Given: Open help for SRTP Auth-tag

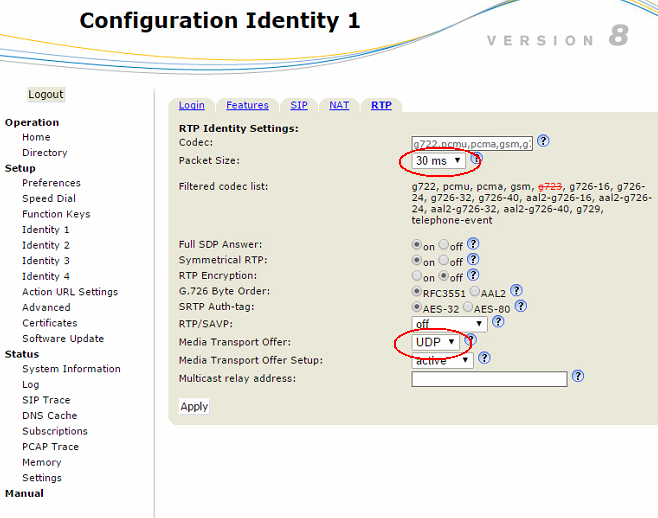Looking at the screenshot, I should pos(520,307).
